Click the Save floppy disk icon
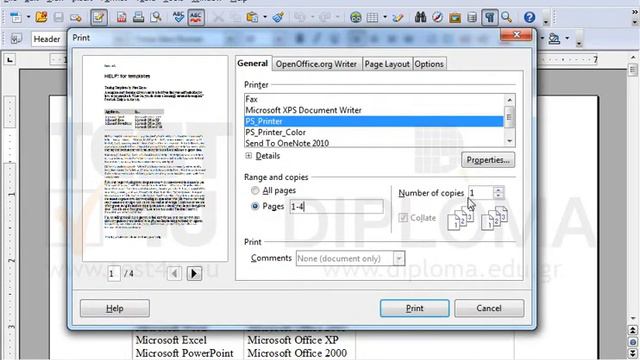This screenshot has width=640, height=360. pyautogui.click(x=58, y=17)
